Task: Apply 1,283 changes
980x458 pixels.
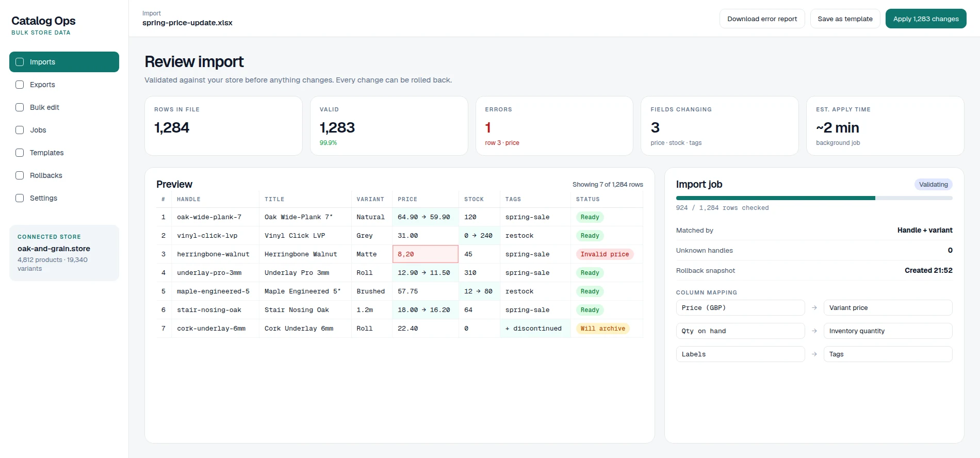Action: (926, 19)
